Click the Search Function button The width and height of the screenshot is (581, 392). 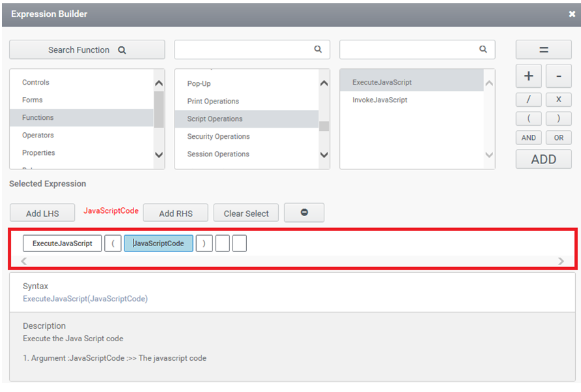click(x=87, y=50)
